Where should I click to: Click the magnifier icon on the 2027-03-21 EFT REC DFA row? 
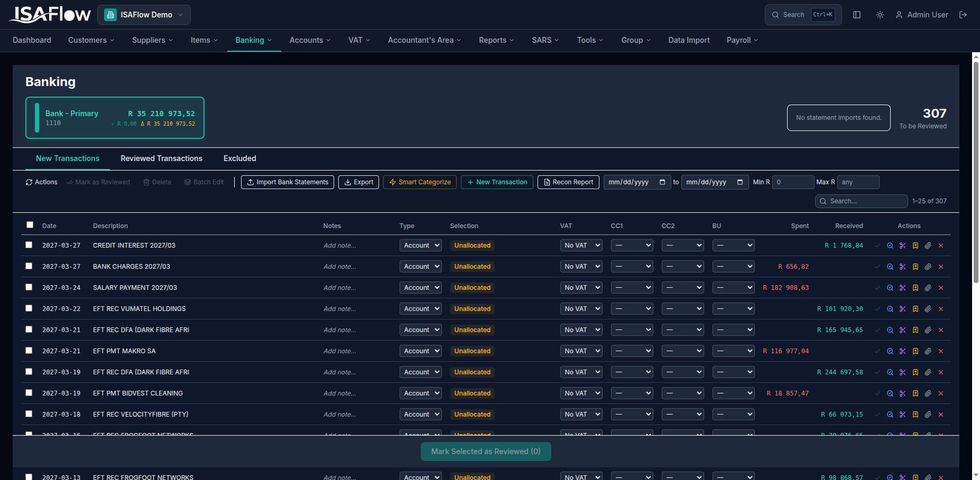pos(890,330)
